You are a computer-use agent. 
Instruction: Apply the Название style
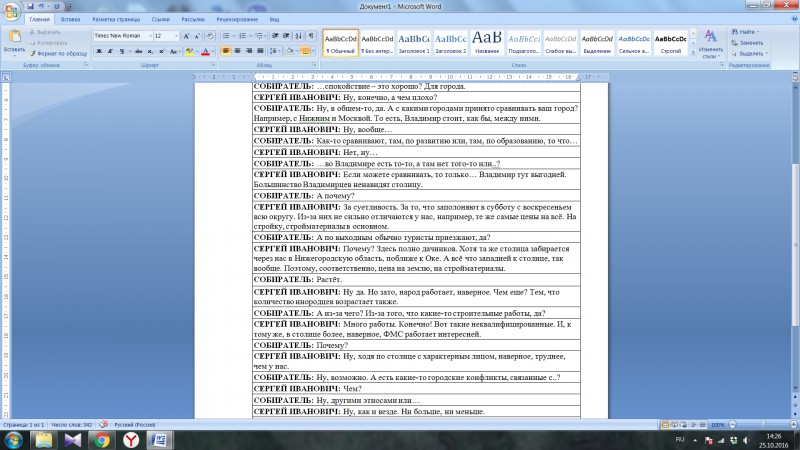tap(487, 43)
